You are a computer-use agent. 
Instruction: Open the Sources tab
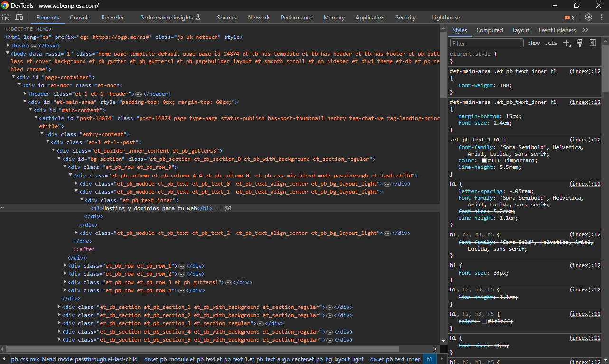pyautogui.click(x=227, y=18)
